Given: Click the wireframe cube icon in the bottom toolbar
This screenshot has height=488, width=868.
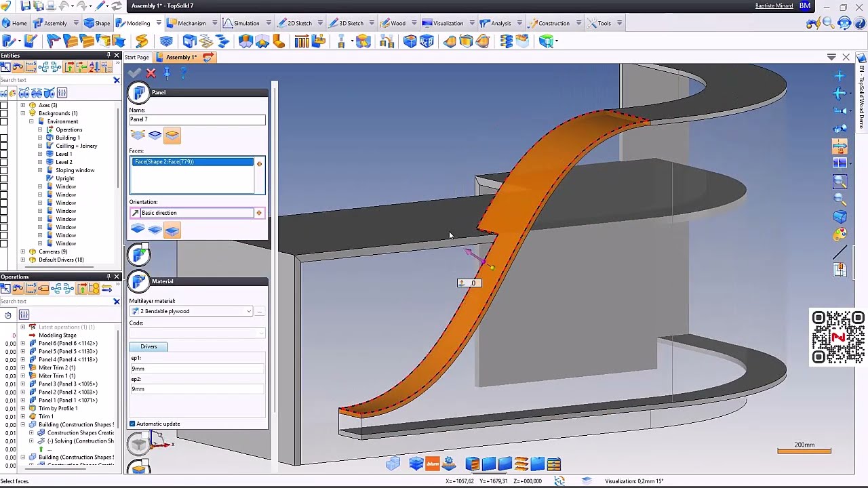Looking at the screenshot, I should [x=393, y=464].
